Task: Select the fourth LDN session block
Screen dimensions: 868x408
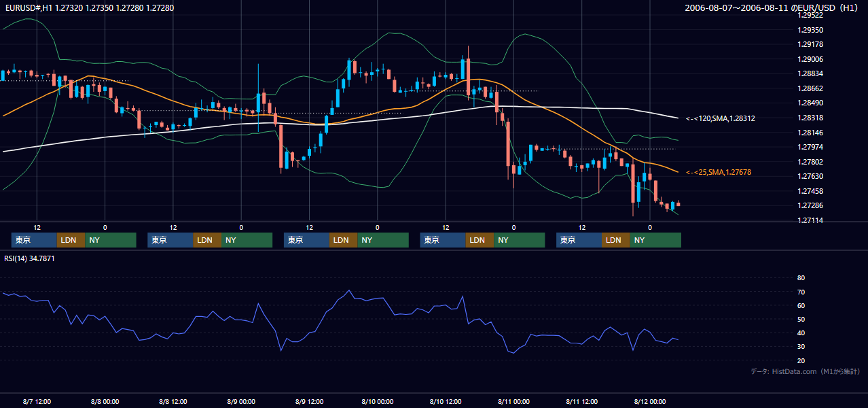Action: tap(480, 240)
